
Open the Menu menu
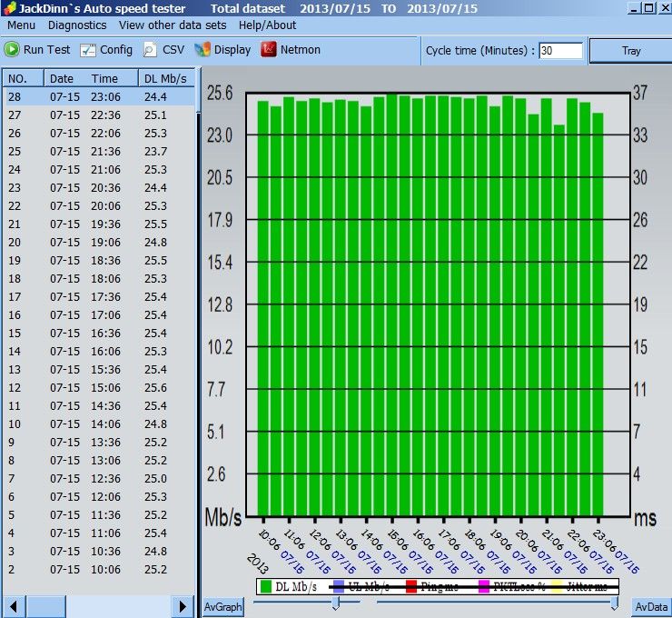(21, 25)
